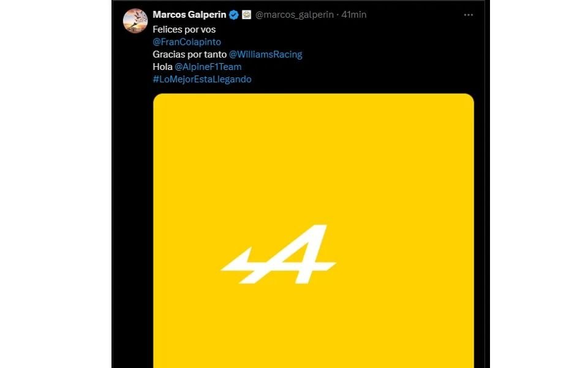Open the yellow attached image

coord(314,231)
